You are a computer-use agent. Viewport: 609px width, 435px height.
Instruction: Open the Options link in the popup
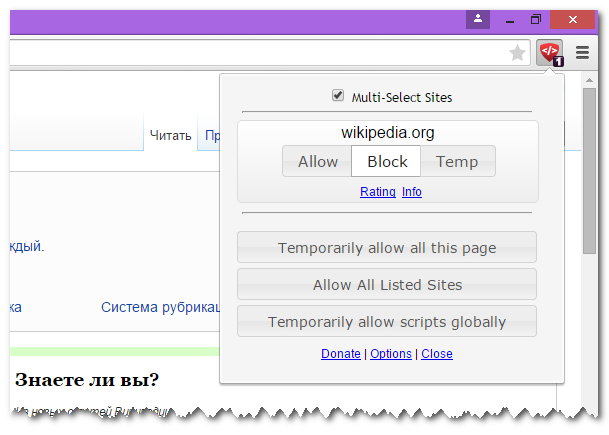391,353
